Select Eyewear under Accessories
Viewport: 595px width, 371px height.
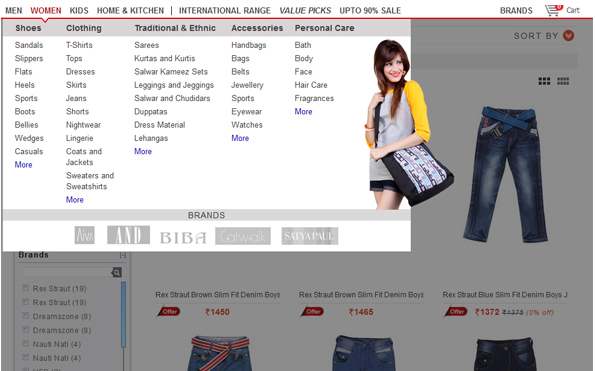(x=247, y=112)
